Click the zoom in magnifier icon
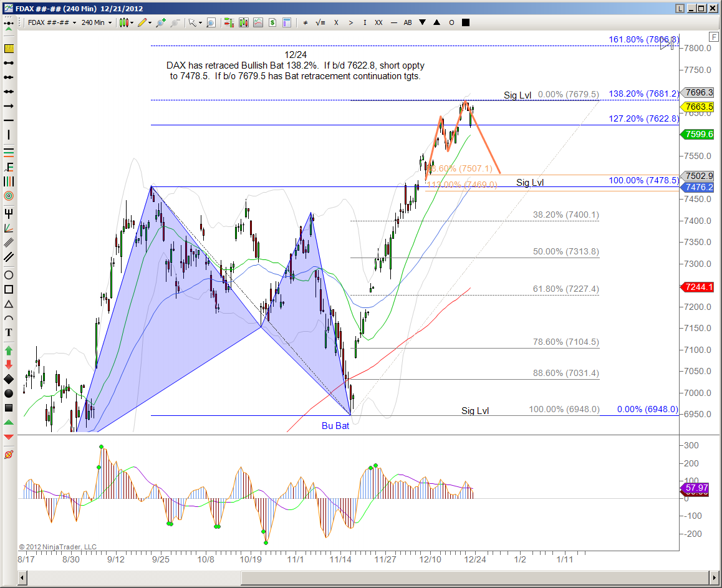722x588 pixels. [211, 22]
